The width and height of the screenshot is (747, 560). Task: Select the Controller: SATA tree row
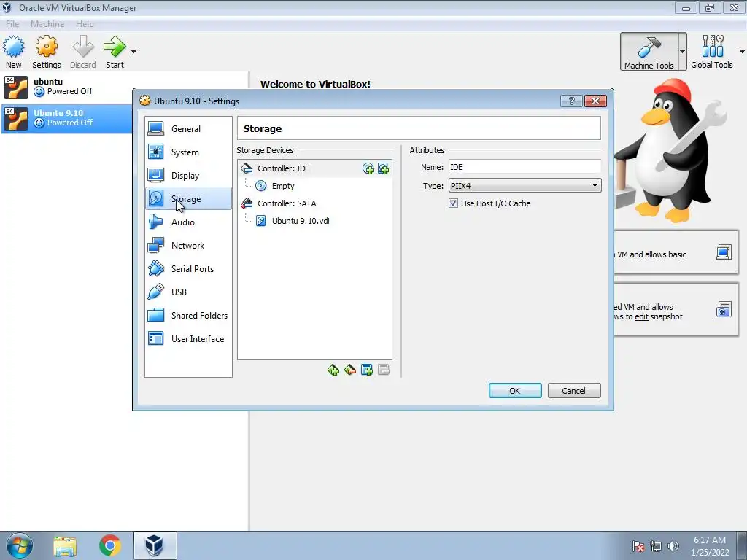[x=314, y=203]
